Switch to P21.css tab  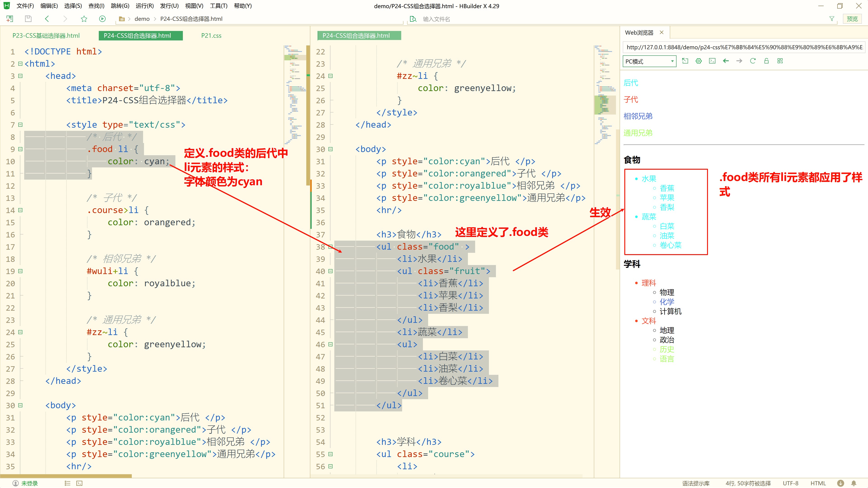click(x=211, y=35)
